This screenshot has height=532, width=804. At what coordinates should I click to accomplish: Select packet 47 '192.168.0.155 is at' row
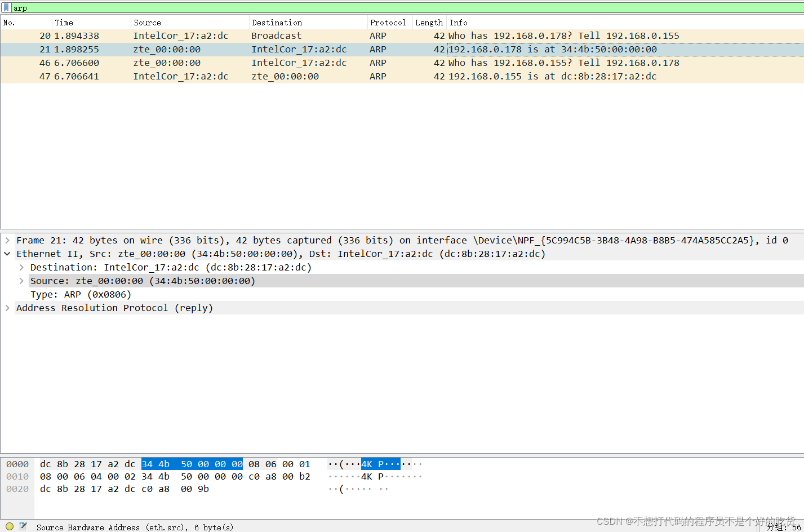point(402,76)
